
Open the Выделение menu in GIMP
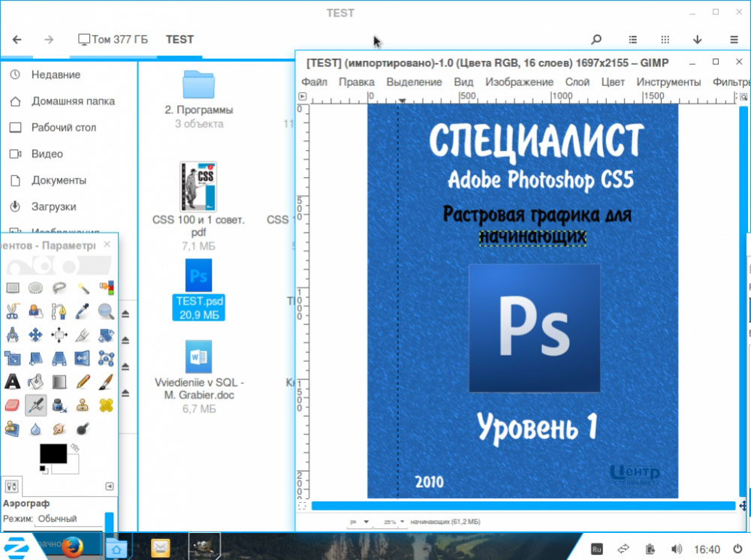[415, 82]
